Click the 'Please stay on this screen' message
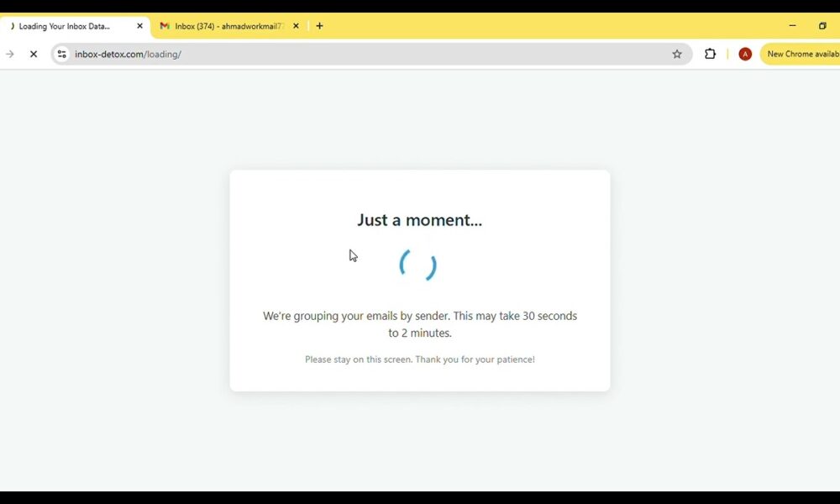 click(420, 360)
